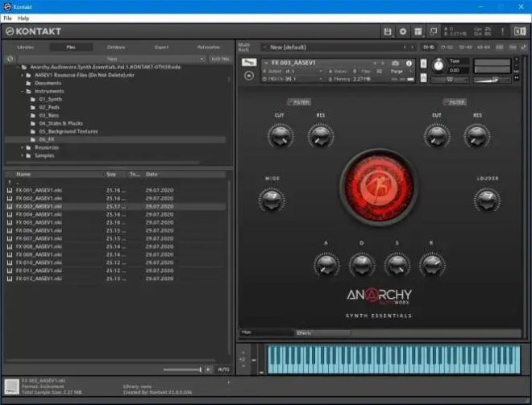Open the View dropdown in browser
532x405 pixels.
[112, 59]
